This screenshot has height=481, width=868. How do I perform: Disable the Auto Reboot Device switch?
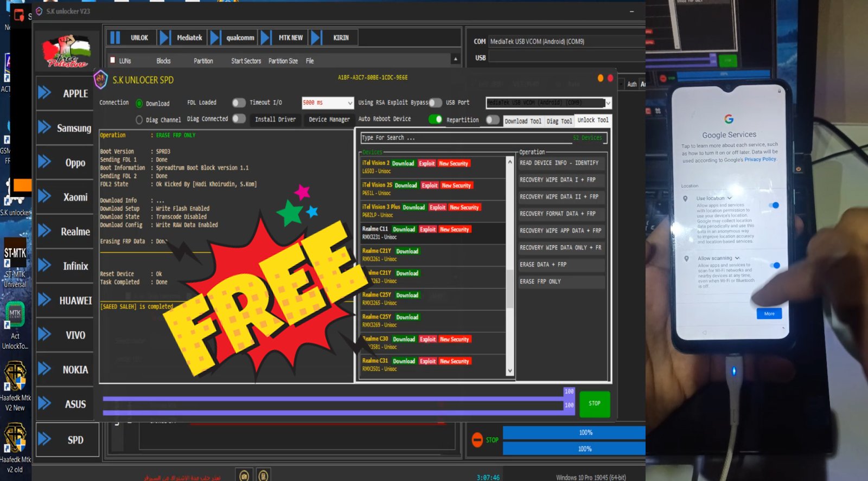click(x=435, y=119)
